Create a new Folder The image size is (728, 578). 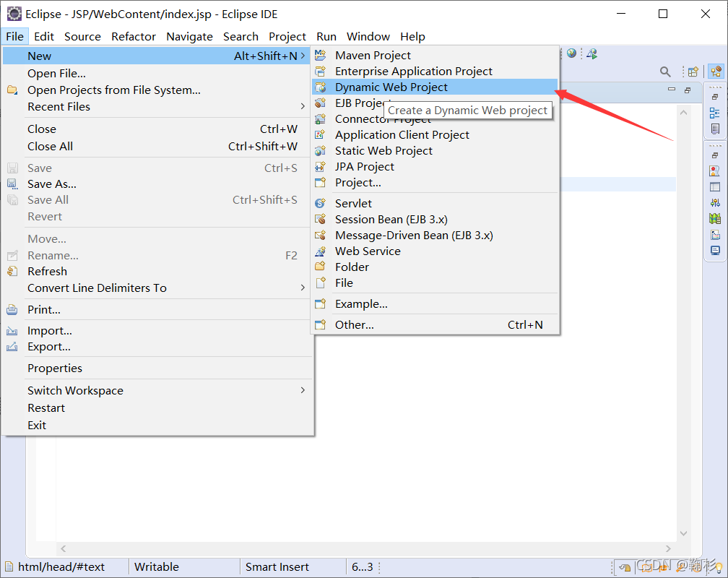coord(435,267)
